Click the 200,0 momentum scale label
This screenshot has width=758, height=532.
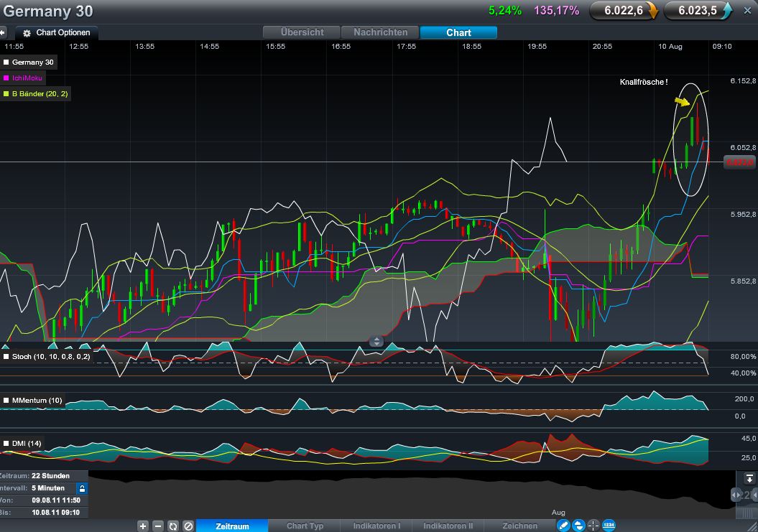click(x=744, y=399)
